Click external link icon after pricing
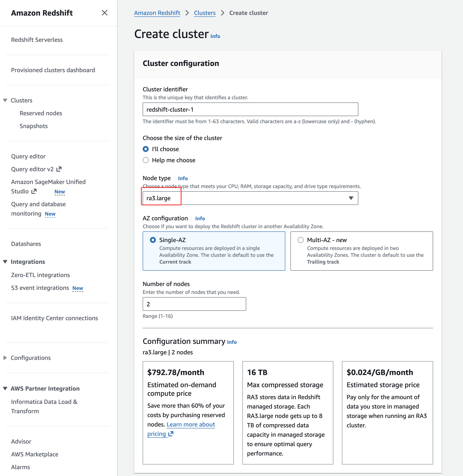The width and height of the screenshot is (463, 476). pyautogui.click(x=171, y=434)
